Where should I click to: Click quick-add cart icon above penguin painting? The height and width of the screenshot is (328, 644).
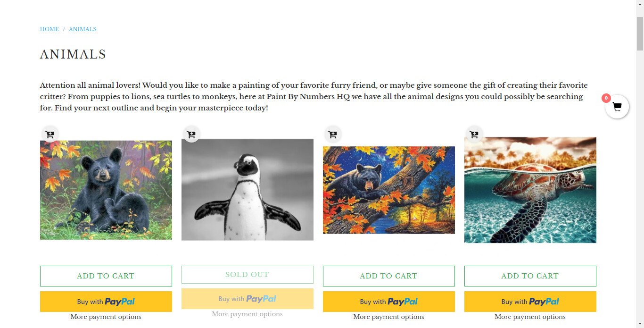[191, 135]
